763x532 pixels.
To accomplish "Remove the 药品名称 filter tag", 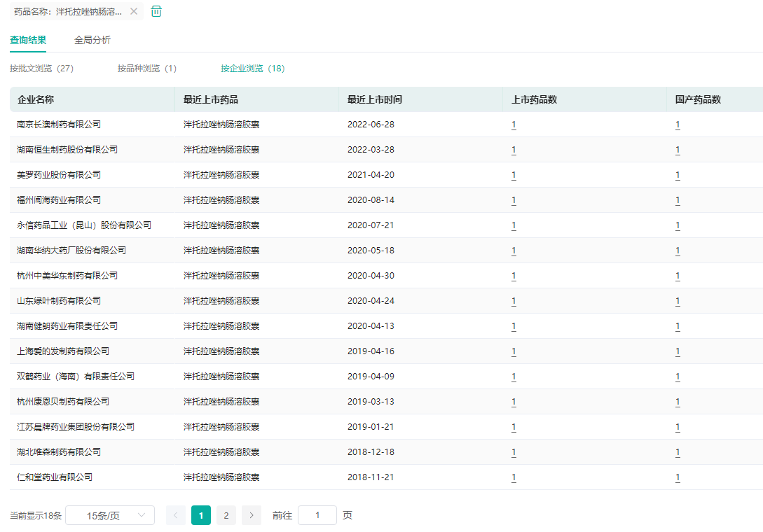I will click(134, 11).
